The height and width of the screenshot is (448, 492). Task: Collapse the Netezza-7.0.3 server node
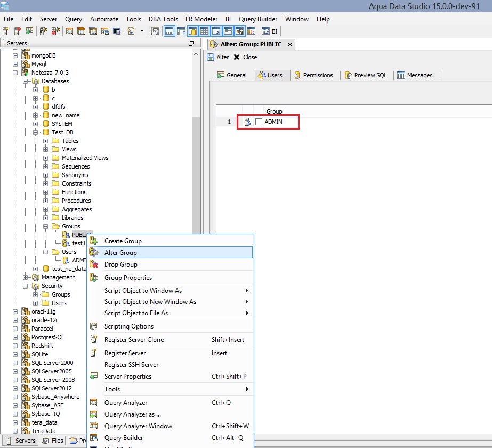click(15, 73)
